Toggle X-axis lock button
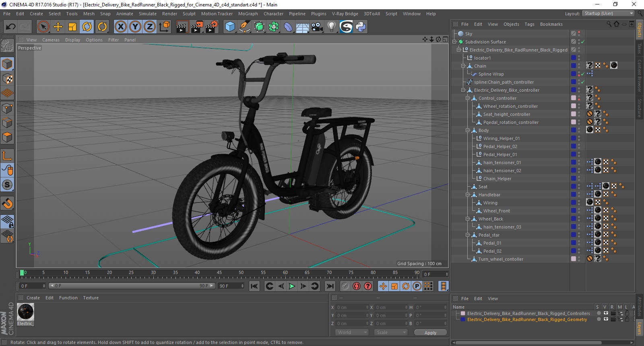Screen dimensions: 644x346 coord(120,27)
